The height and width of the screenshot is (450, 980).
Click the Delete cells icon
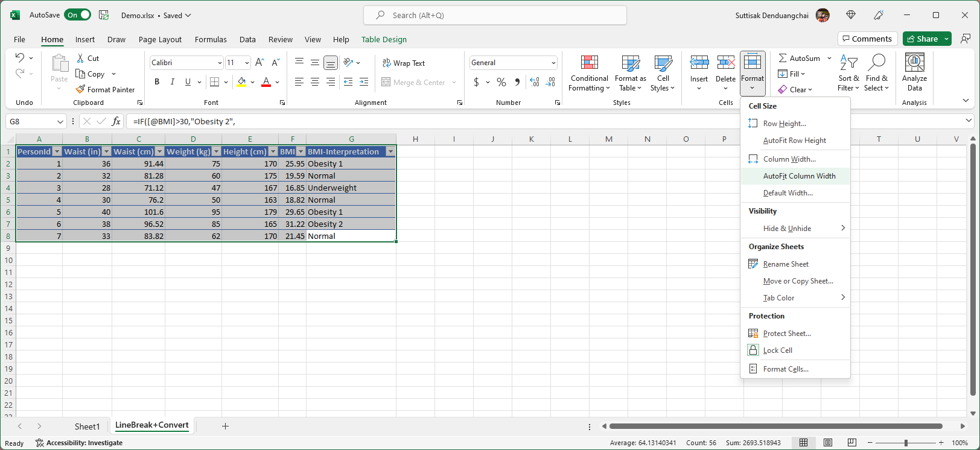tap(726, 62)
